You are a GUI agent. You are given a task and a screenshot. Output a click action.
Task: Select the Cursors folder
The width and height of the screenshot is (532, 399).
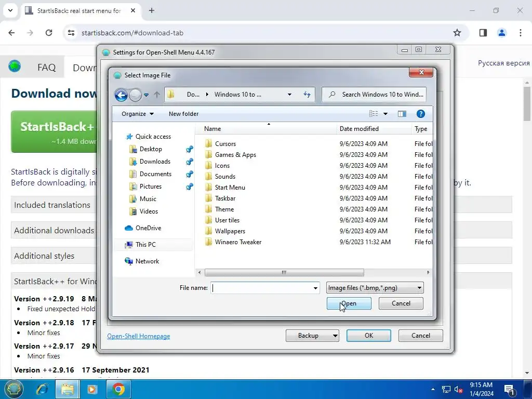click(x=225, y=144)
